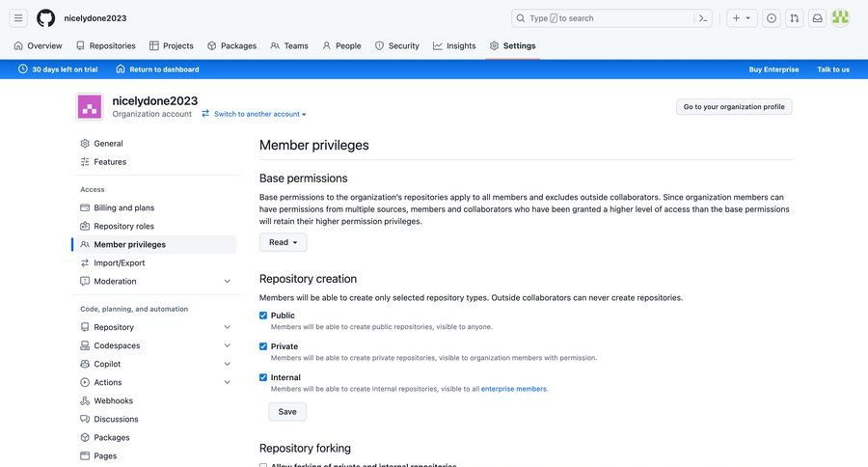
Task: Click the Copilot icon in sidebar
Action: (85, 364)
